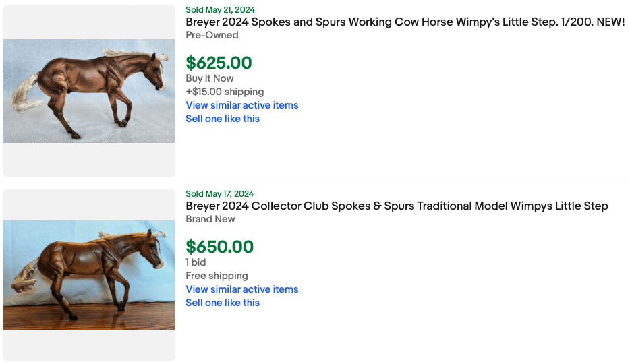
Task: Click the +$15.00 shipping text
Action: [225, 92]
